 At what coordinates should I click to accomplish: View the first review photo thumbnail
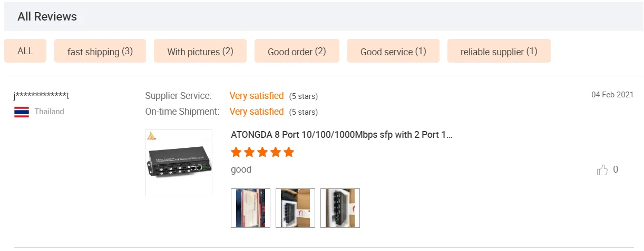pyautogui.click(x=250, y=208)
